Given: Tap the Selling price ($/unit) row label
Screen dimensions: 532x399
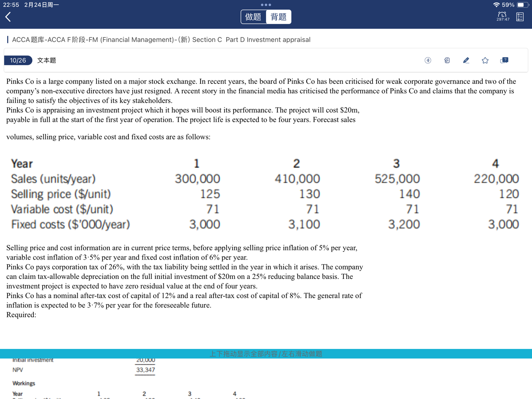Looking at the screenshot, I should coord(61,194).
